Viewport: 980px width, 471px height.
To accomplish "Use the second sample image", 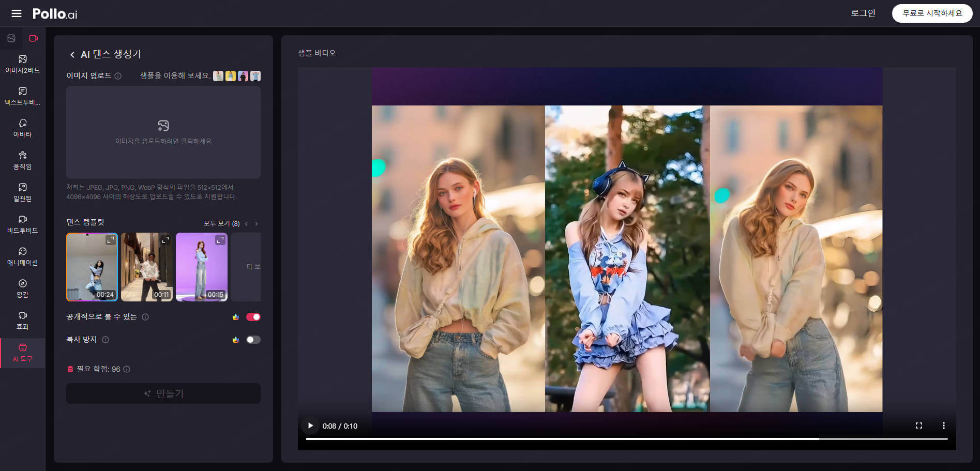I will (231, 76).
